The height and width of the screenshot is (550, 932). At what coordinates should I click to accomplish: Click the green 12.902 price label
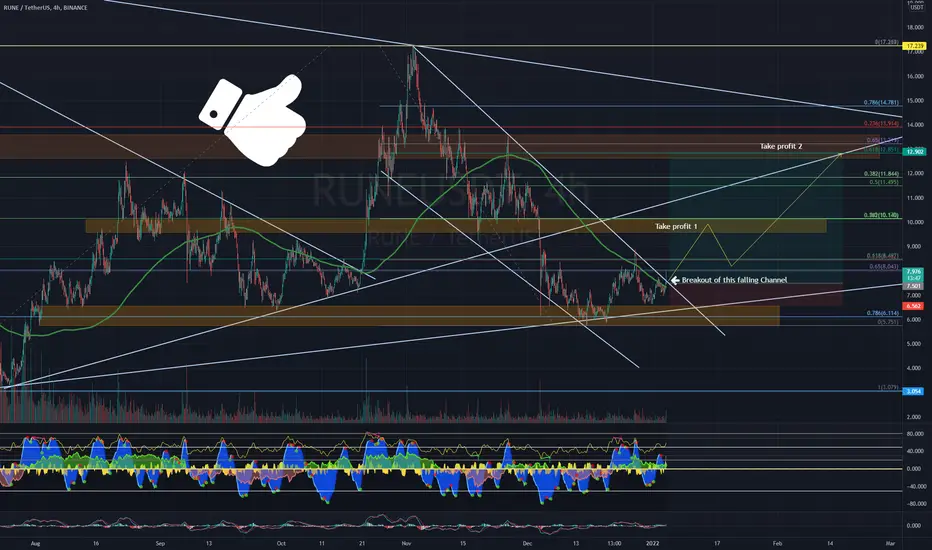coord(914,152)
